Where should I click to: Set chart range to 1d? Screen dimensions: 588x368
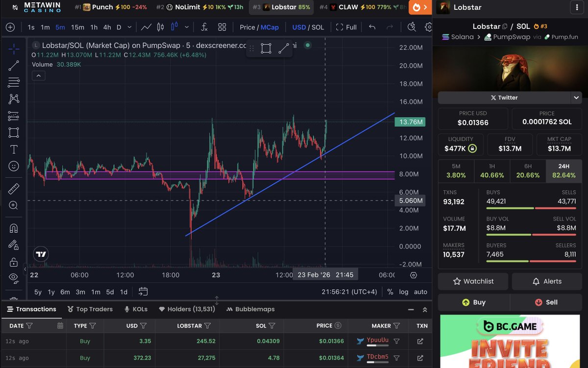(124, 292)
